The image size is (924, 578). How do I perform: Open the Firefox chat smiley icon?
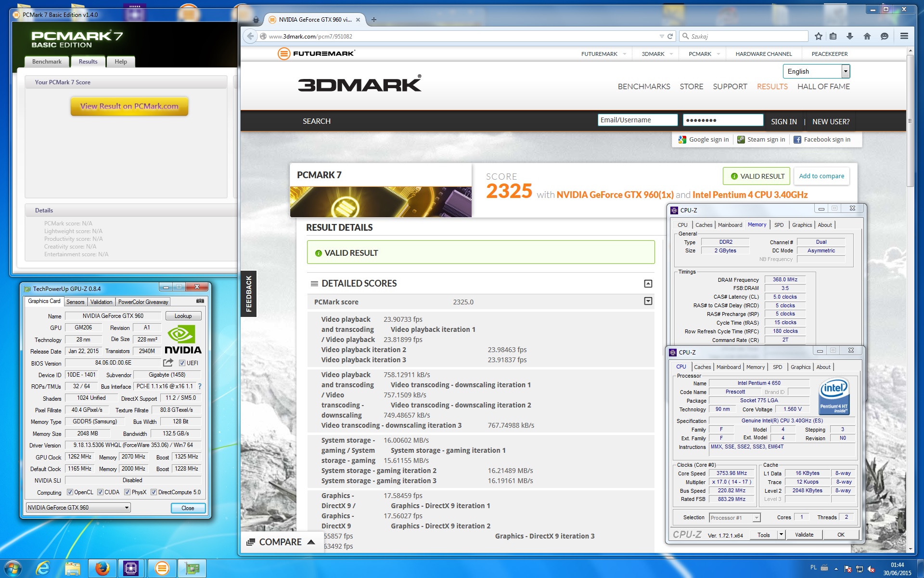coord(885,36)
